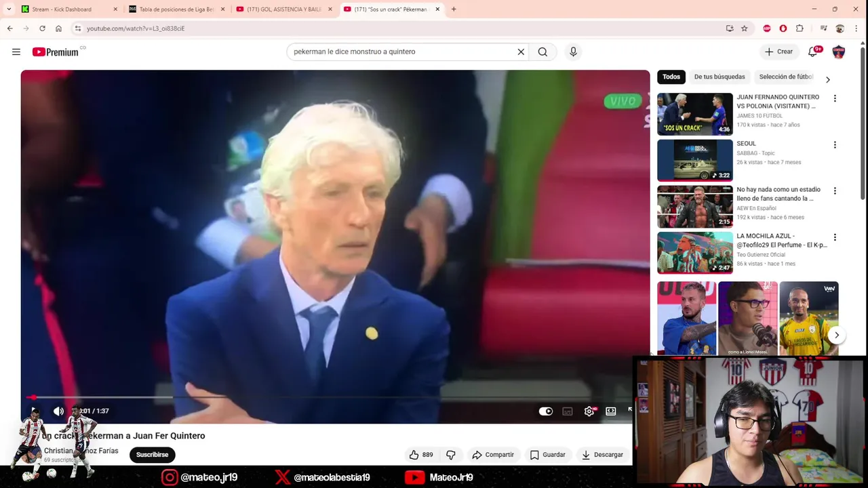Bookmark this page with the star
This screenshot has width=868, height=488.
click(744, 28)
